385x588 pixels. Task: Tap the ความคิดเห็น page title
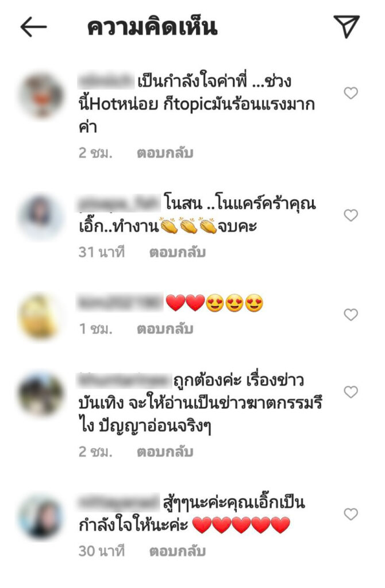[x=152, y=27]
